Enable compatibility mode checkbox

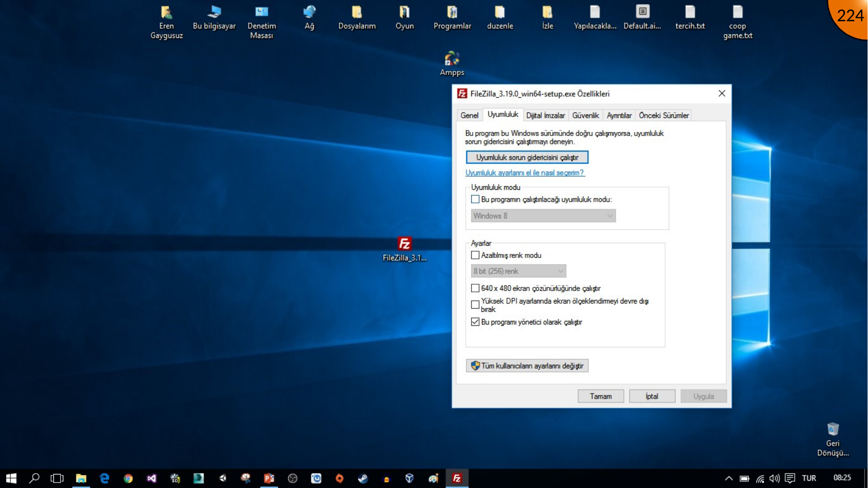pos(475,199)
